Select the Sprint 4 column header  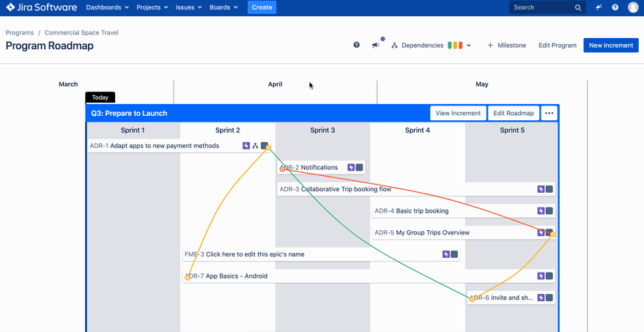click(418, 130)
